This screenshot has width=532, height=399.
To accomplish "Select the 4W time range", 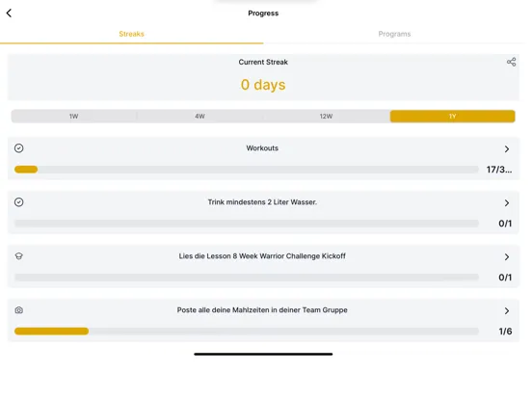I will click(x=199, y=117).
